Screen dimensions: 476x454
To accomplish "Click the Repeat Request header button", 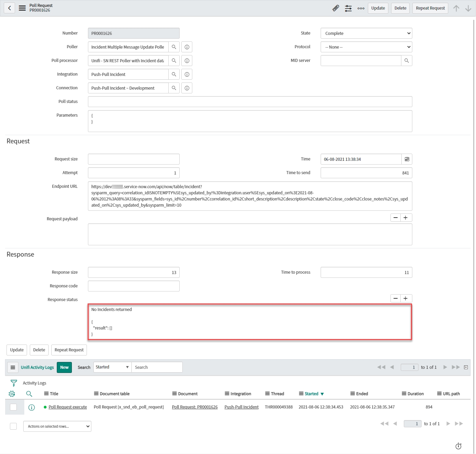I will pos(430,8).
